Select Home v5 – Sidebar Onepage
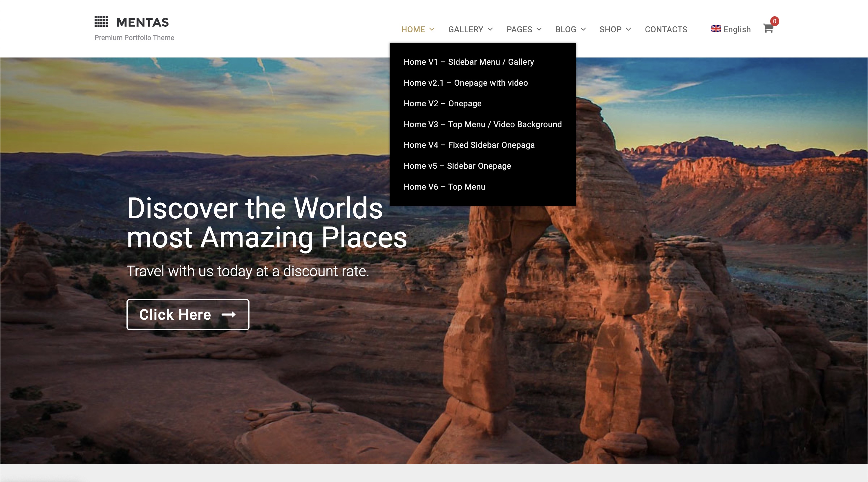 (457, 166)
